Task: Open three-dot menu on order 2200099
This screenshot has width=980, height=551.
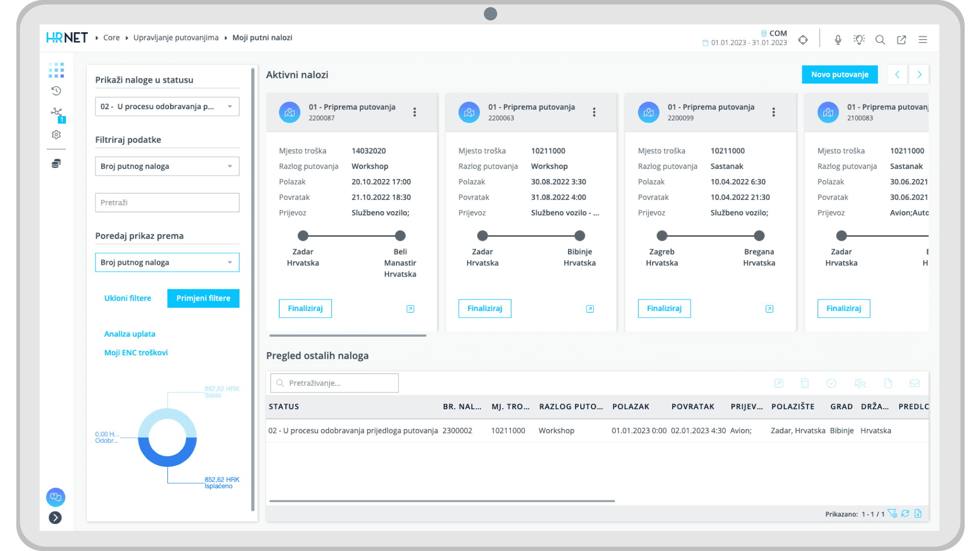Action: (x=774, y=112)
